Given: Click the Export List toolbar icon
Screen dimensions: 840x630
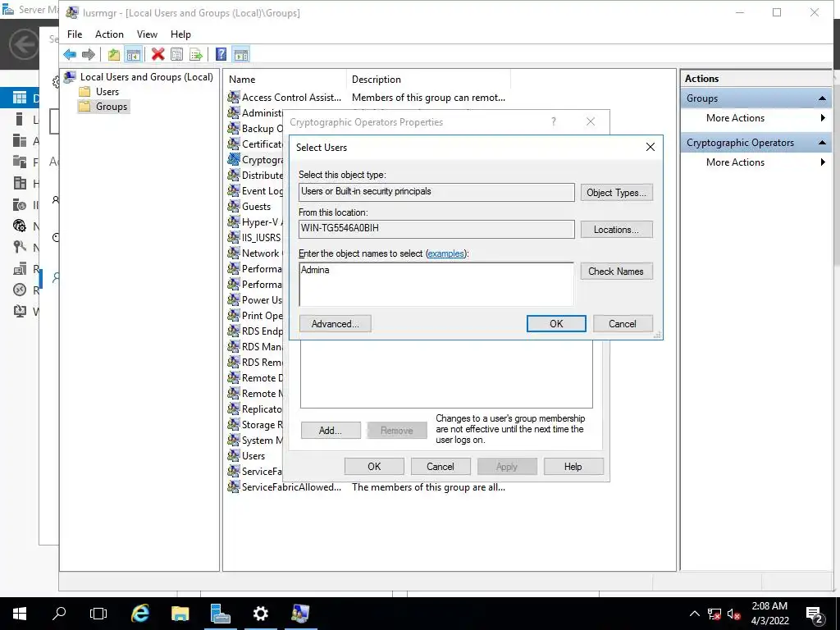Looking at the screenshot, I should click(x=196, y=54).
